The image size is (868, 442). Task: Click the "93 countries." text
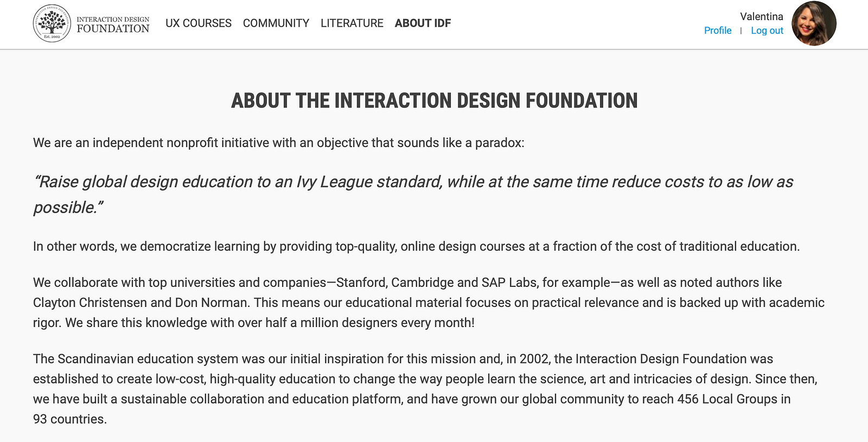point(70,419)
